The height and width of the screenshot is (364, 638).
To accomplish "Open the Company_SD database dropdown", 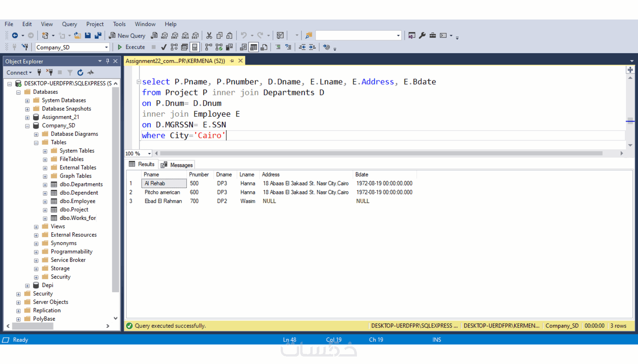I will coord(106,47).
